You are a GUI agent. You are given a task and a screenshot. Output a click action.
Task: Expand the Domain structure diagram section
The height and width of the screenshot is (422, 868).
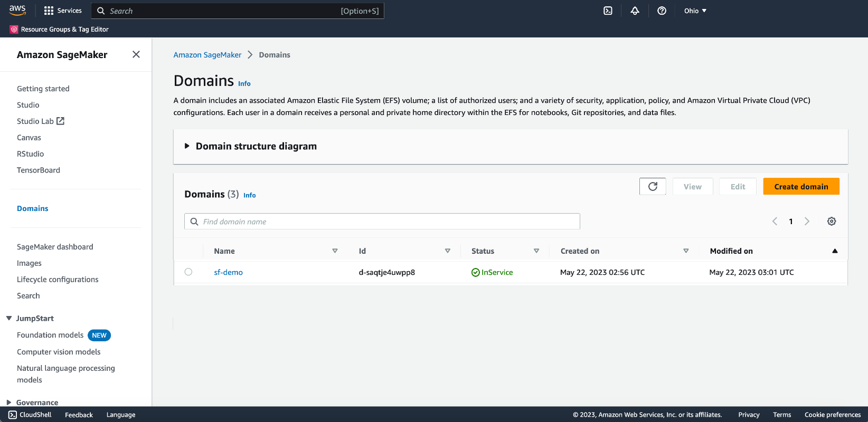point(187,146)
